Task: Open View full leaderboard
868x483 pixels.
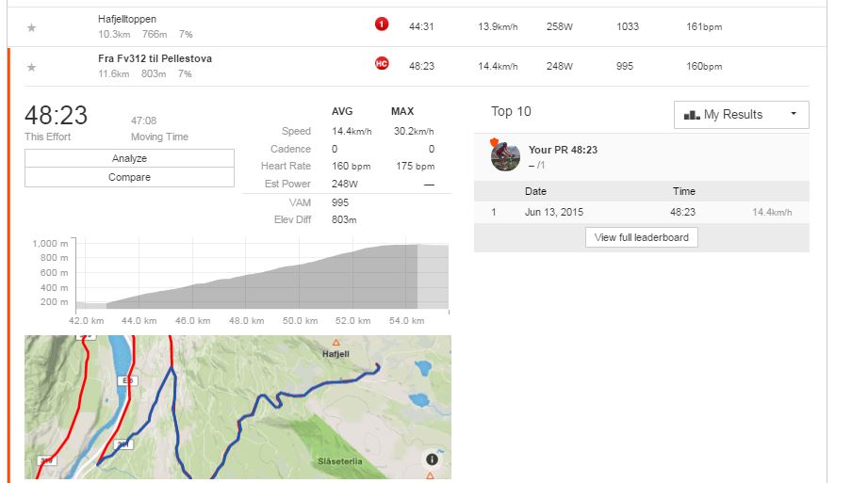Action: 642,237
